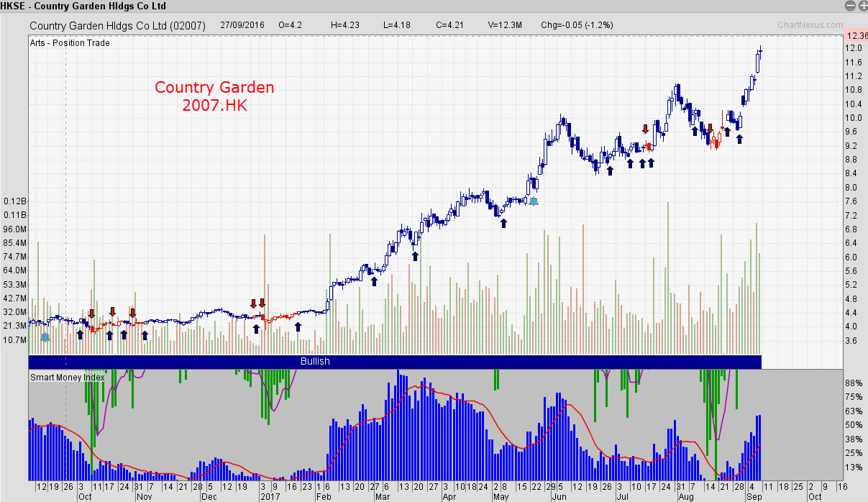This screenshot has width=868, height=502.
Task: Click the alert bell marker in late May
Action: pos(534,201)
